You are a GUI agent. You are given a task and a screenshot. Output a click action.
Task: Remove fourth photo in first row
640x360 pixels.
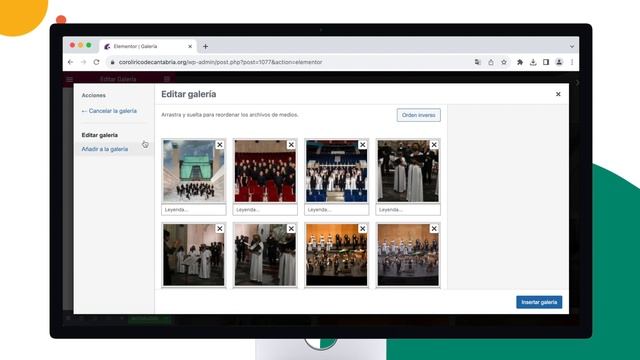tap(434, 144)
